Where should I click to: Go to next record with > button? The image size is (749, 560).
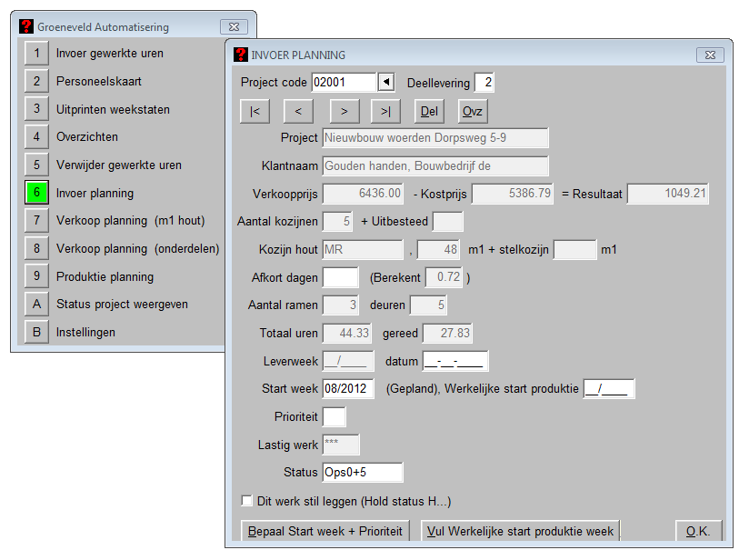344,111
